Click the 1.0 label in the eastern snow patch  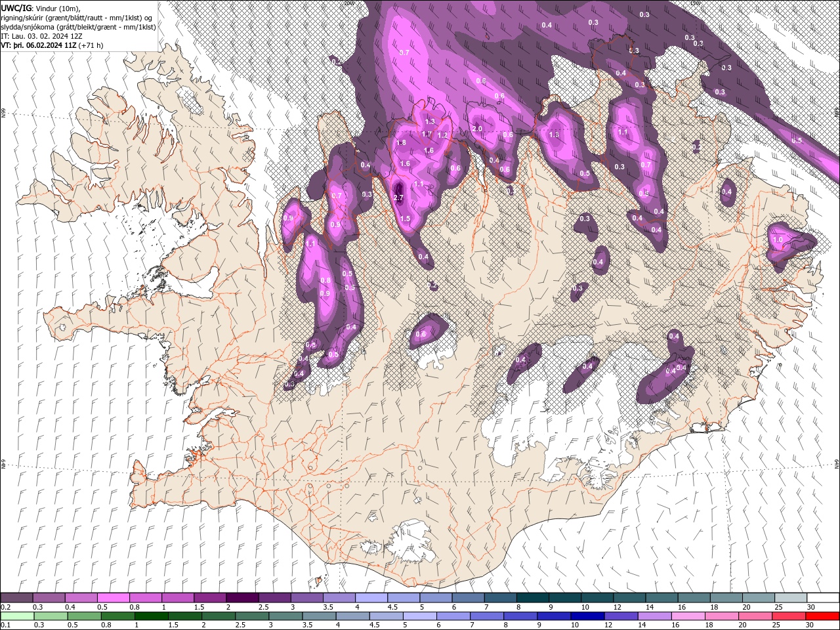point(778,240)
